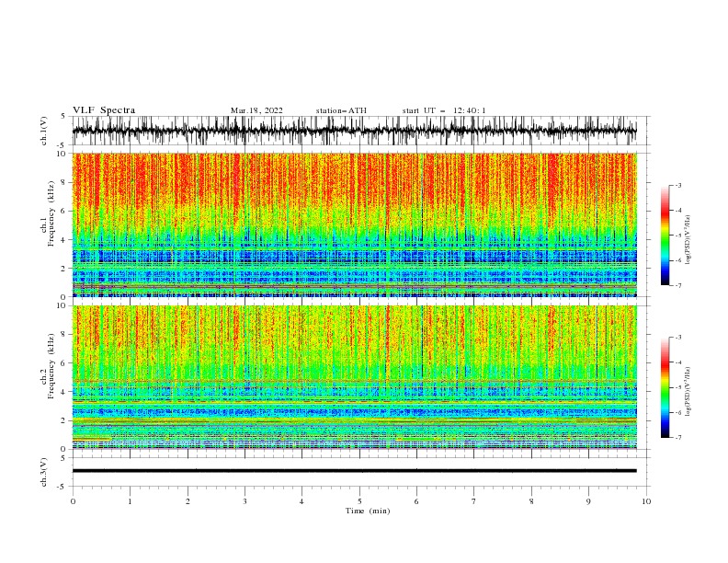Click the upper log(PSD)(V²/Hz) label

tap(688, 240)
